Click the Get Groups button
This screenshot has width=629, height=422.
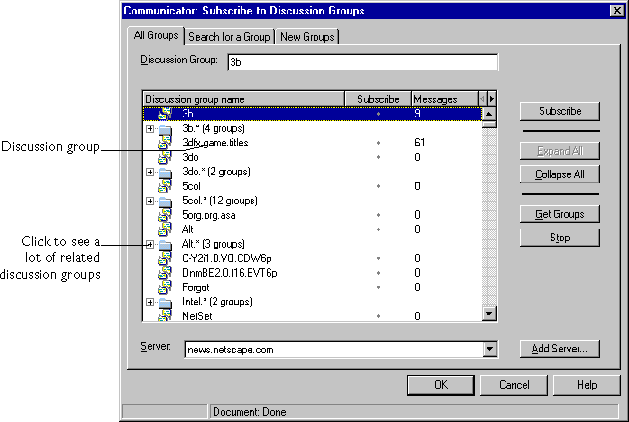(x=558, y=214)
